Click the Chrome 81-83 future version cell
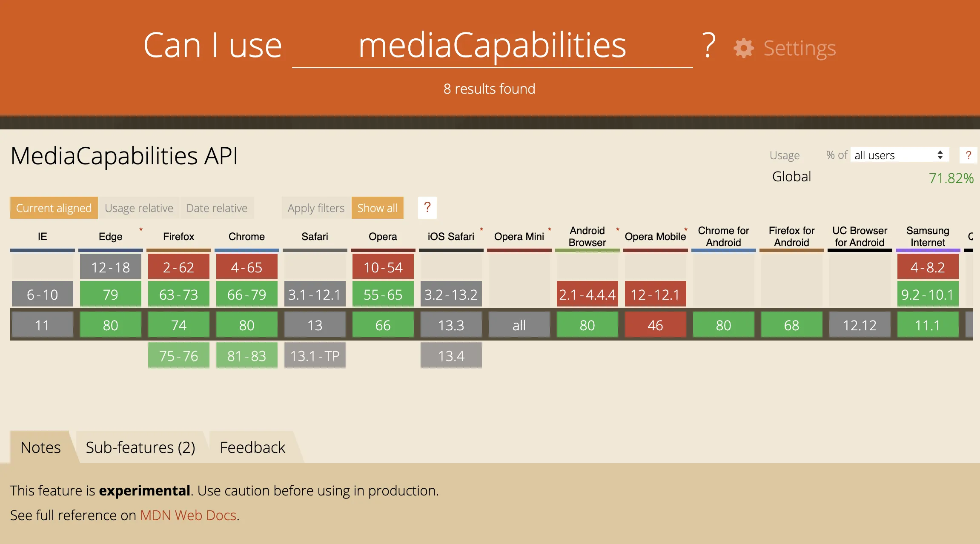980x544 pixels. tap(247, 355)
